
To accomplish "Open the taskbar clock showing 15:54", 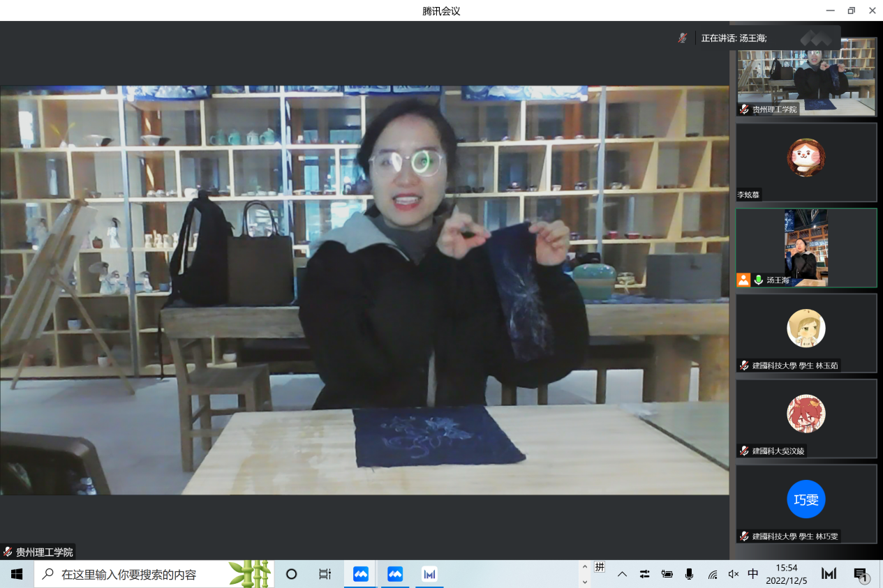I will pyautogui.click(x=787, y=574).
